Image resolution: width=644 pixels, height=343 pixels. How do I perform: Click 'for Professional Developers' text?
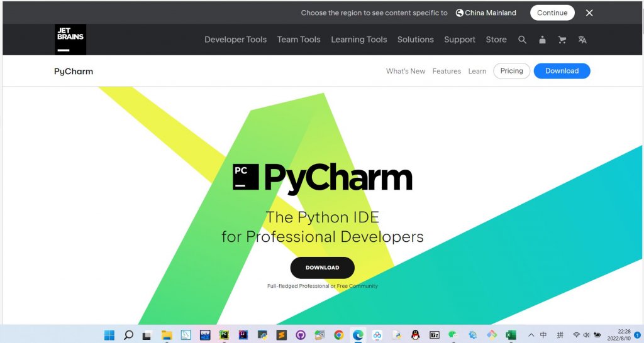click(x=323, y=237)
